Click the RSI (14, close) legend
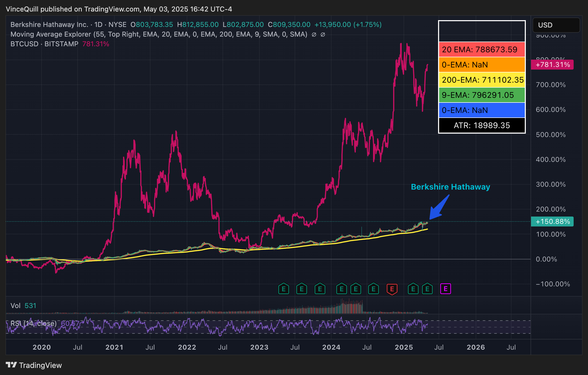Image resolution: width=588 pixels, height=375 pixels. pos(34,323)
